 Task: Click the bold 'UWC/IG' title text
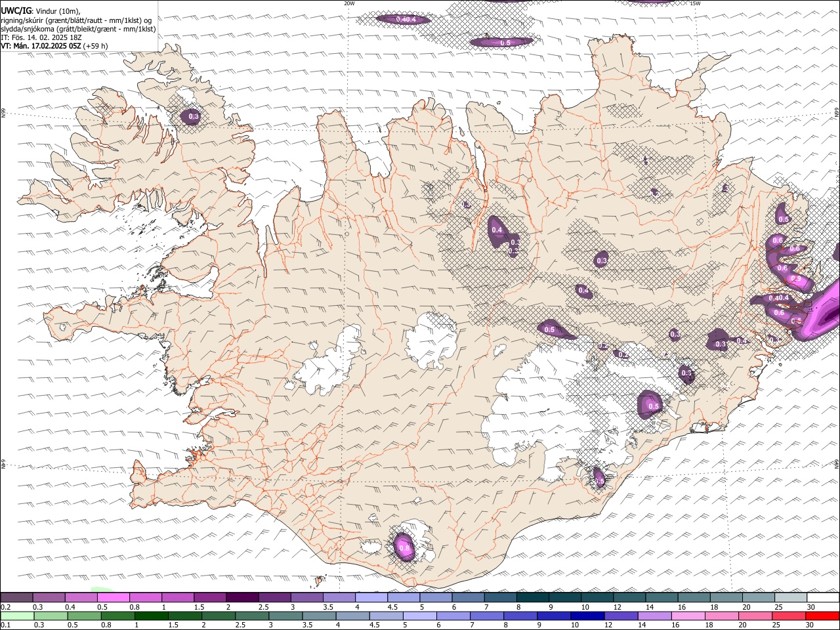16,11
